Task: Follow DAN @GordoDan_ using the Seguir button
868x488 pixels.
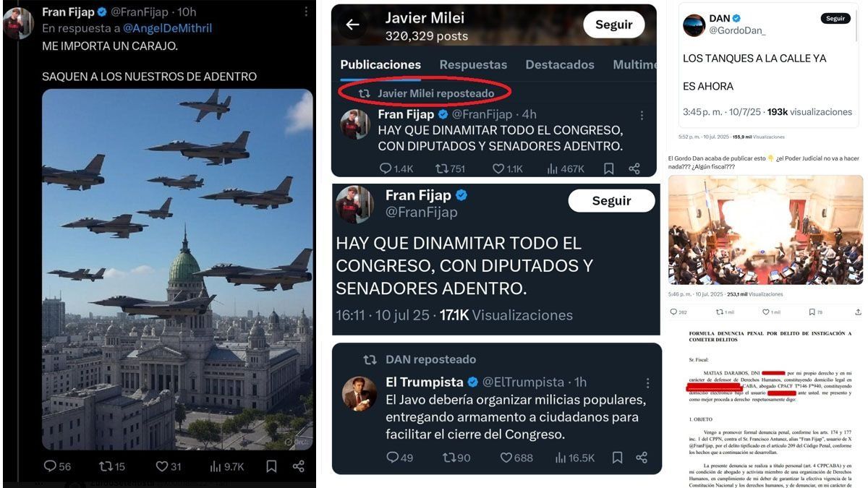Action: 835,18
